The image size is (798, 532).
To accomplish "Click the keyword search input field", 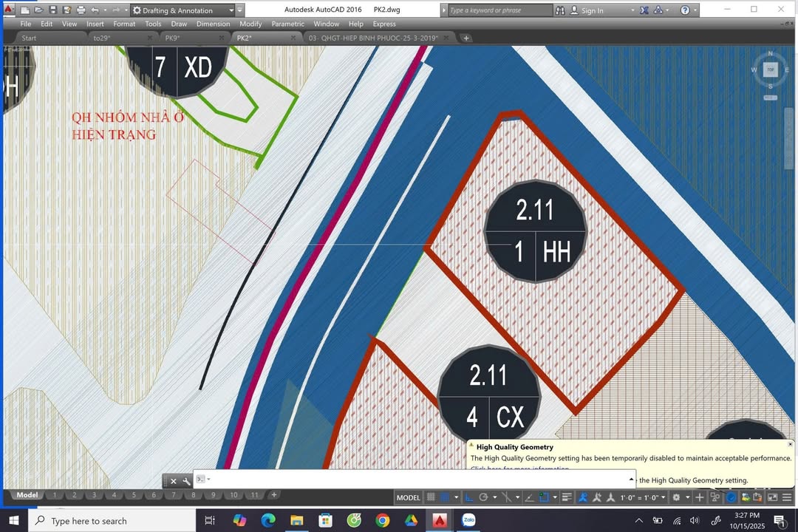I will [499, 10].
